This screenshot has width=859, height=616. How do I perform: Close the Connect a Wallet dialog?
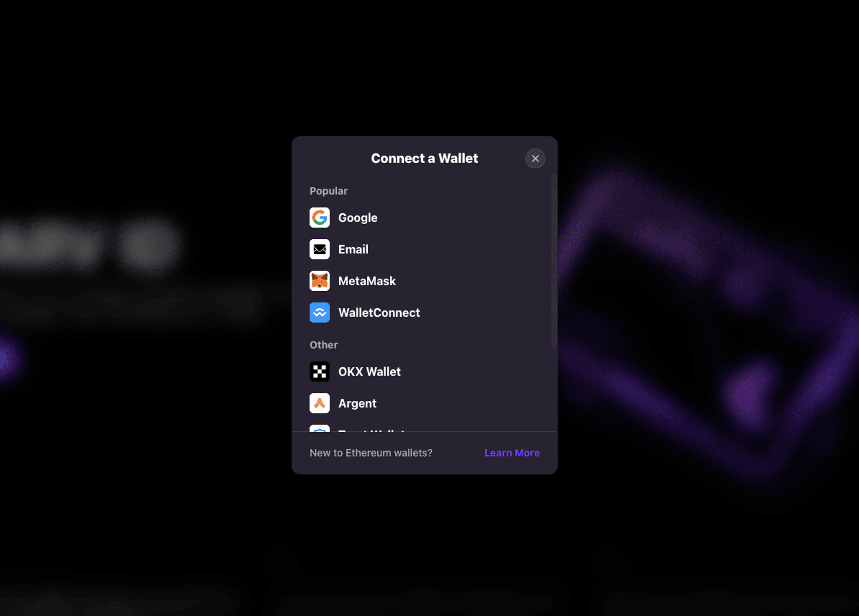(x=535, y=159)
